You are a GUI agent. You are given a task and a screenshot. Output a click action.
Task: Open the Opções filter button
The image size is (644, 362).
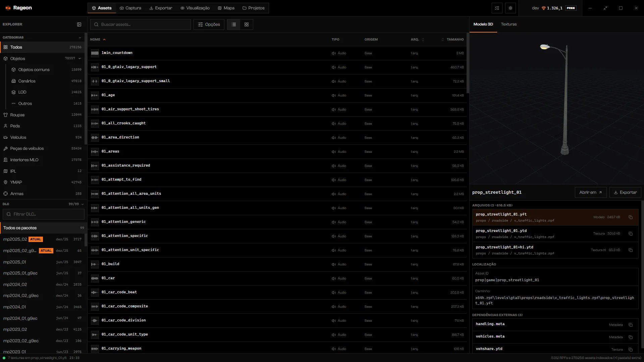209,24
